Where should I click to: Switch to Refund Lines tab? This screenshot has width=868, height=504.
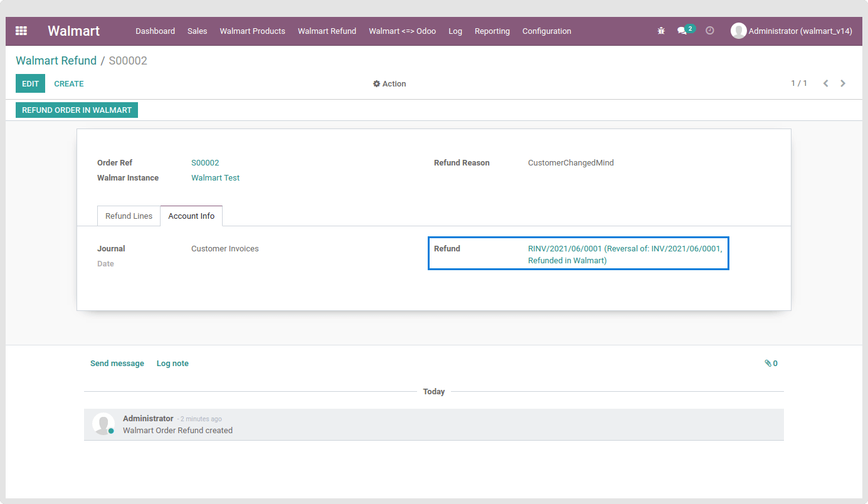[129, 216]
